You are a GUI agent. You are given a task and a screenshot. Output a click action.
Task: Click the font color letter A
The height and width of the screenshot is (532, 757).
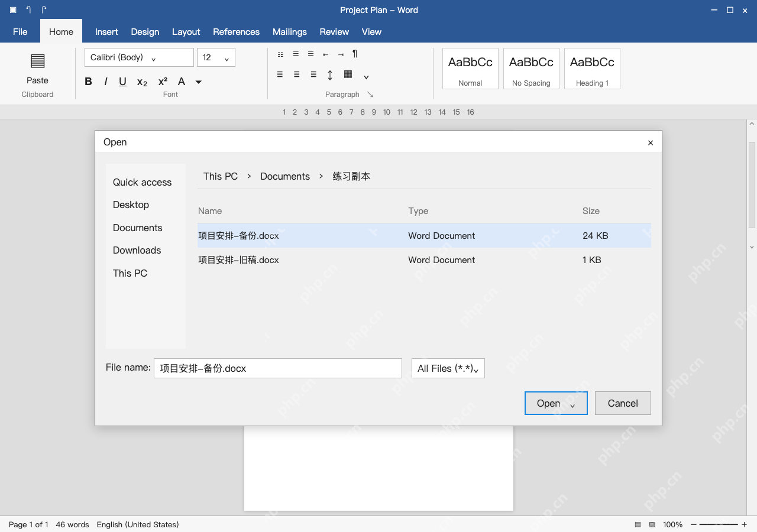click(182, 82)
